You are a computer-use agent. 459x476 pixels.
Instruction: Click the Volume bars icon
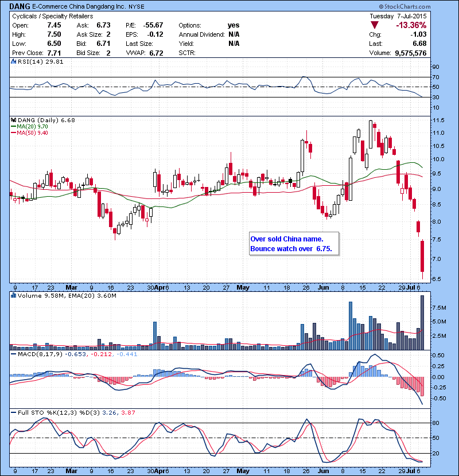pos(13,295)
